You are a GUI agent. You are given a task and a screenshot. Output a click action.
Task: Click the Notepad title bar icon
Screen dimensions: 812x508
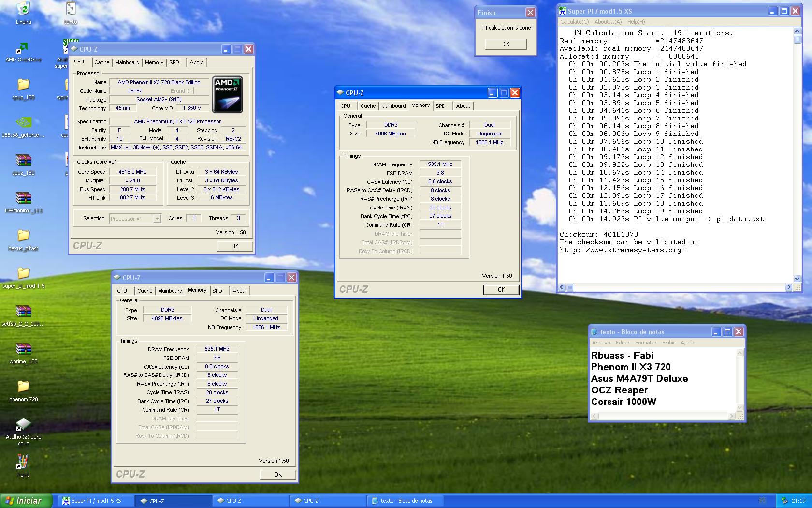click(594, 332)
